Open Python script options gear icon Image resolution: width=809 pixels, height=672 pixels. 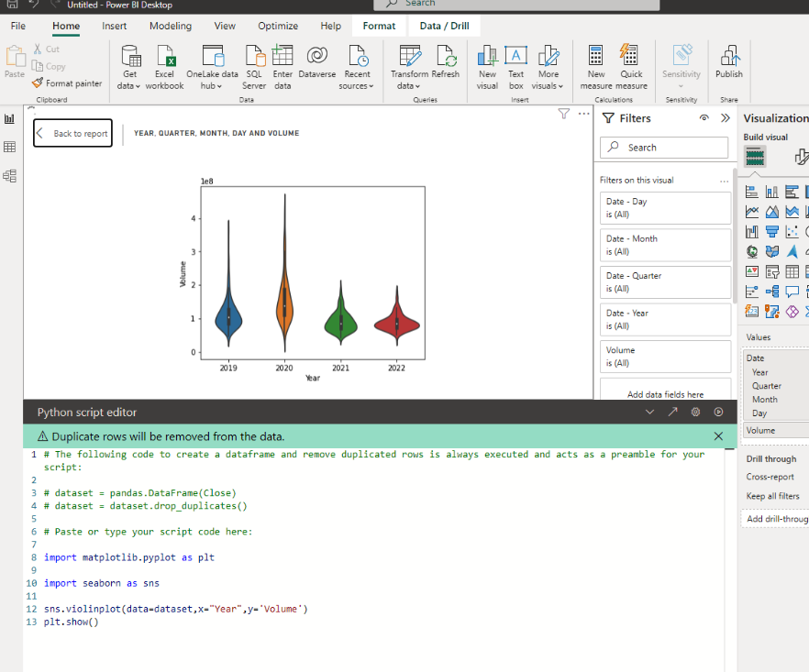tap(695, 413)
